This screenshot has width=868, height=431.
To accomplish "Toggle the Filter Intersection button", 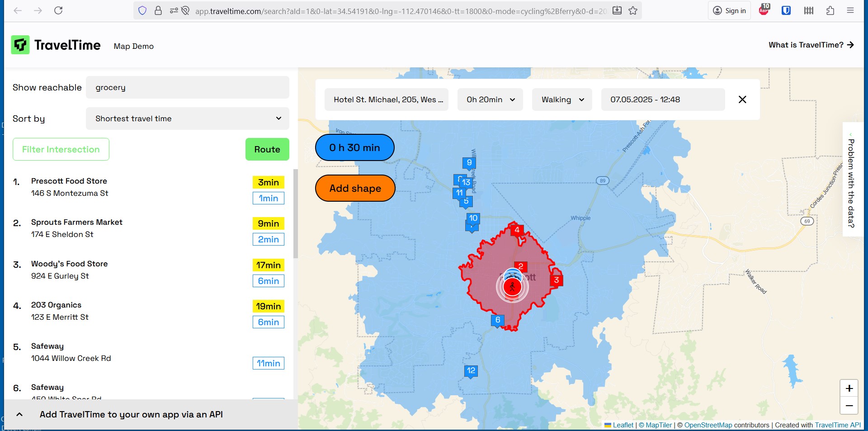I will tap(61, 150).
